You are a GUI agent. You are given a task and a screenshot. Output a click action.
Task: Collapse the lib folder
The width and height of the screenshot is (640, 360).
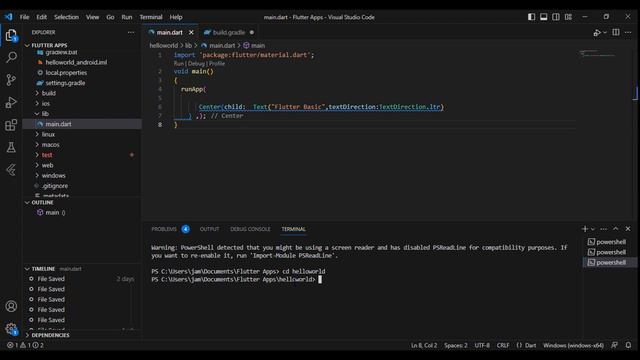(x=45, y=113)
